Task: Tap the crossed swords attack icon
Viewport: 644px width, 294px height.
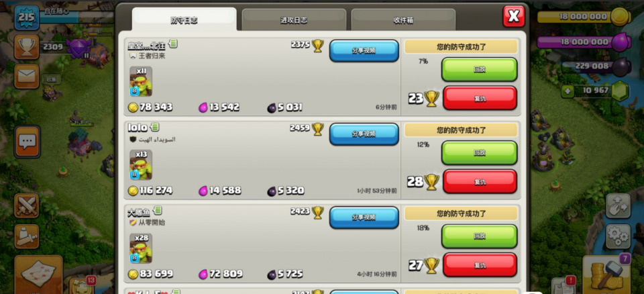Action: coord(27,205)
